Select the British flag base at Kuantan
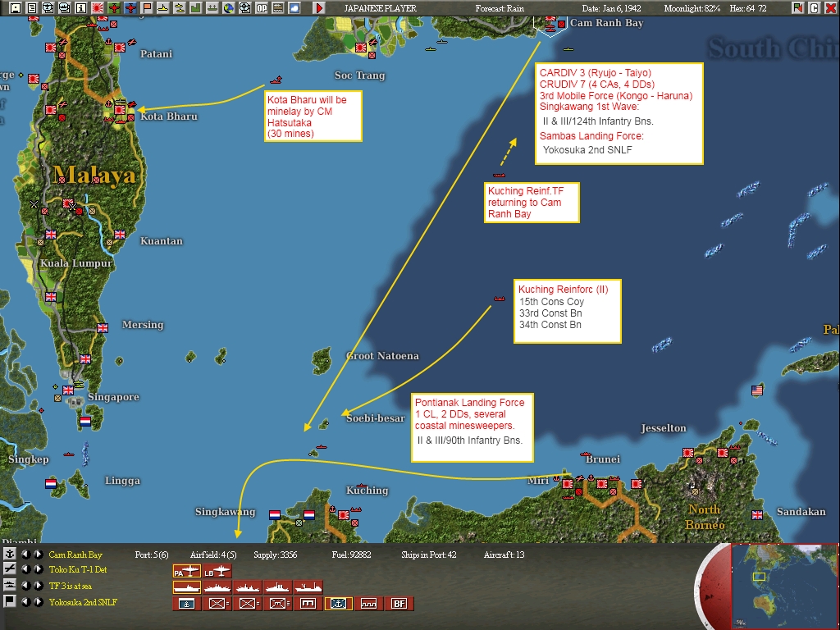This screenshot has height=630, width=840. (x=120, y=234)
